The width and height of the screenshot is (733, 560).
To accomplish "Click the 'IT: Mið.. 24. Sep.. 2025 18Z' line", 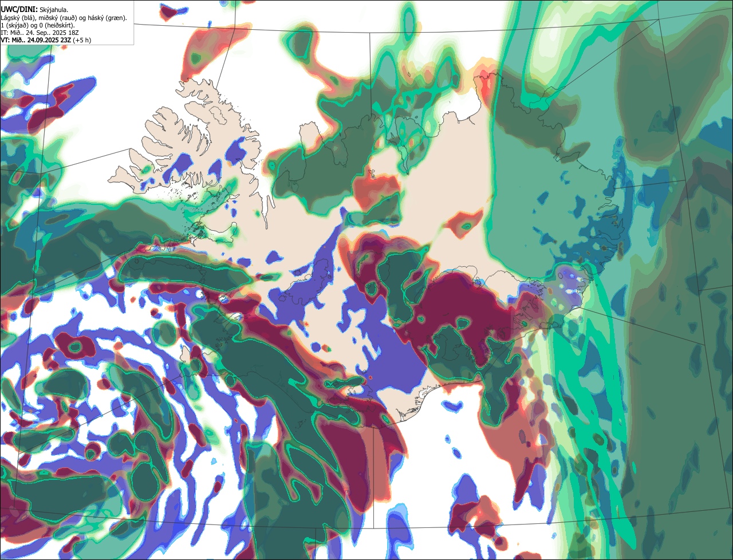I will 40,33.
